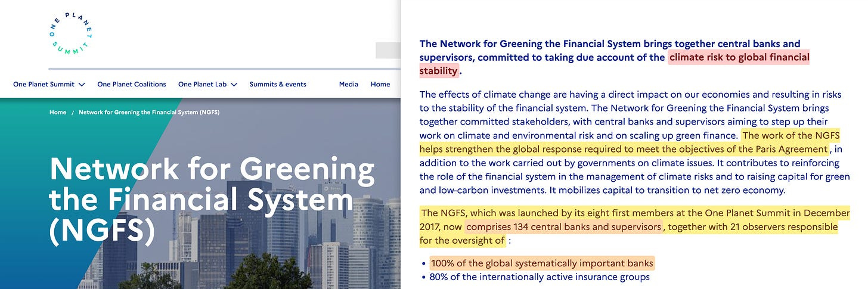Click the city skyline banner image
Screen dimensions: 868x289
click(x=200, y=193)
